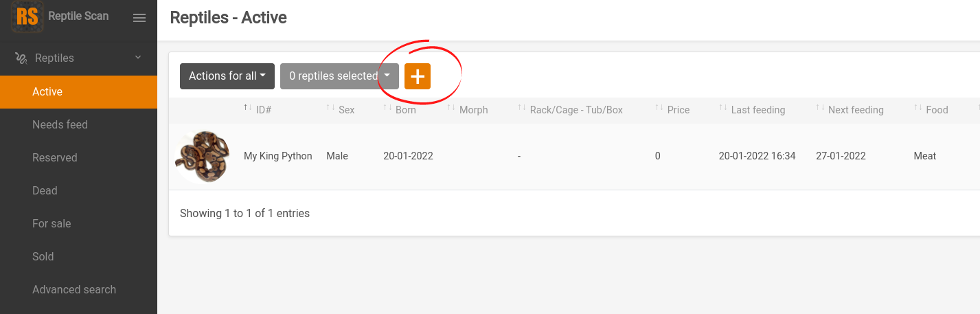980x314 pixels.
Task: Open the Needs feed sidebar item
Action: tap(60, 125)
